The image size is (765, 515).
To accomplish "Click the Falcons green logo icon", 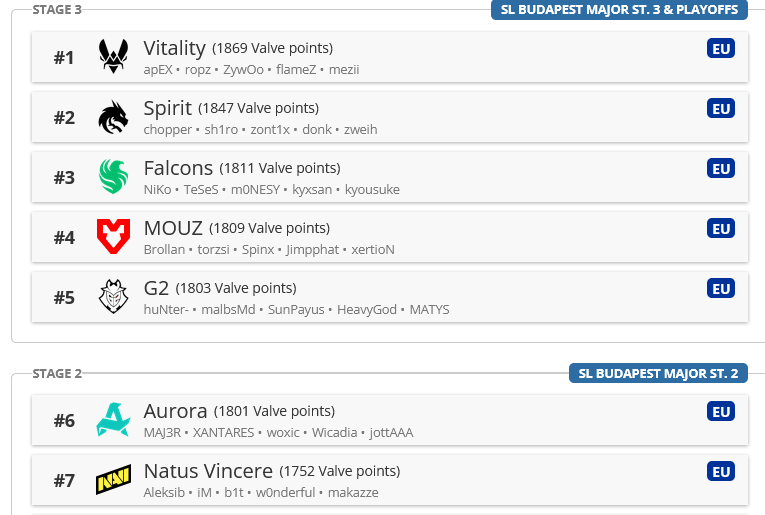I will pyautogui.click(x=113, y=178).
